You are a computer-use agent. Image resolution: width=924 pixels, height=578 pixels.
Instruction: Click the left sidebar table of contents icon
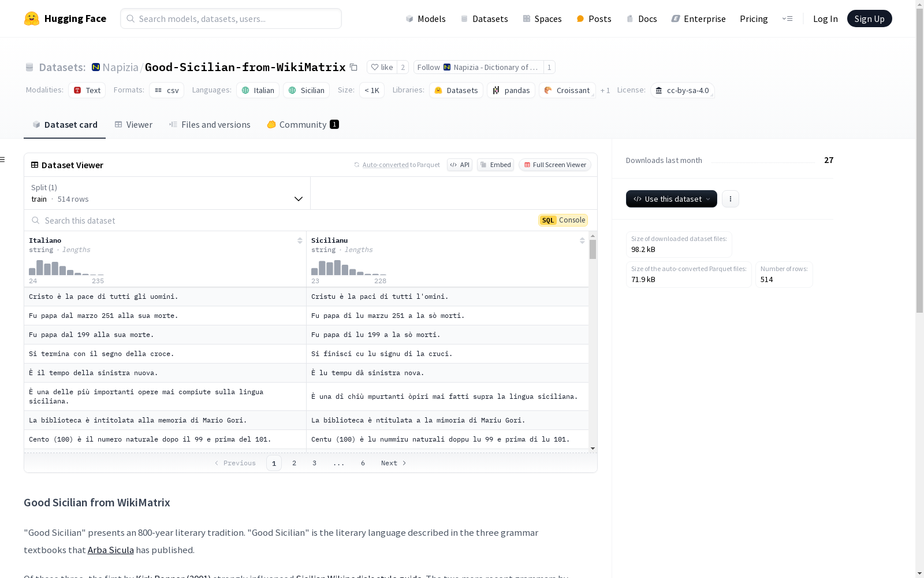point(3,160)
